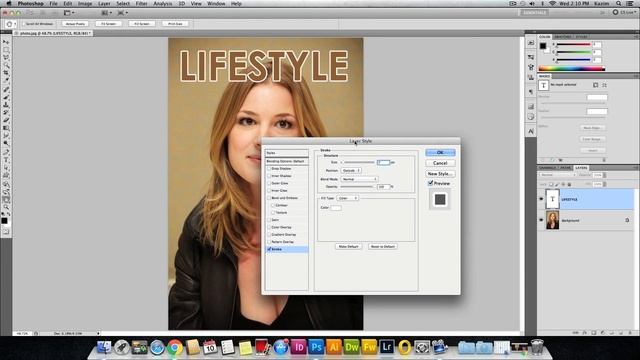Hide the LIFESTYLE text layer
The height and width of the screenshot is (360, 640).
pyautogui.click(x=541, y=199)
